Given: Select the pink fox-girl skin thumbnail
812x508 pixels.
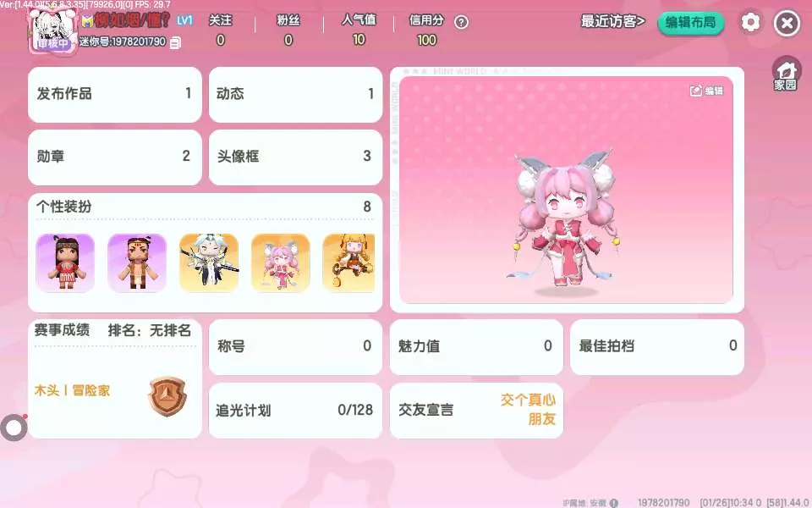Looking at the screenshot, I should [280, 262].
